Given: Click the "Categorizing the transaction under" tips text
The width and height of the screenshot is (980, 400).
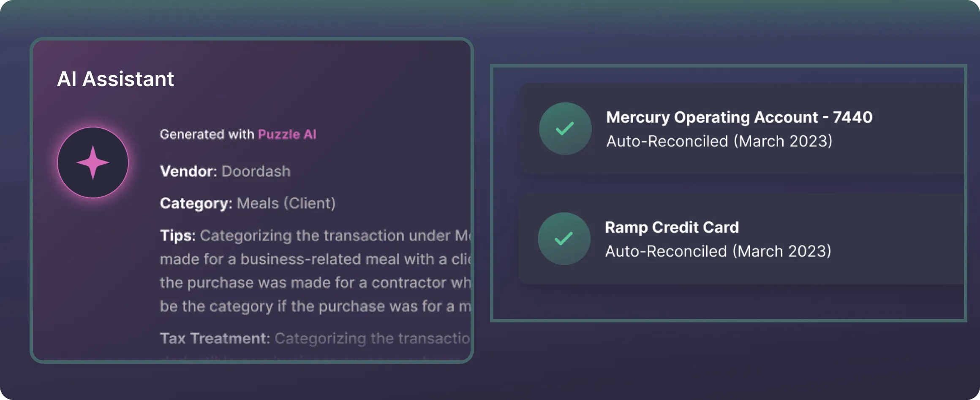Looking at the screenshot, I should click(x=325, y=235).
